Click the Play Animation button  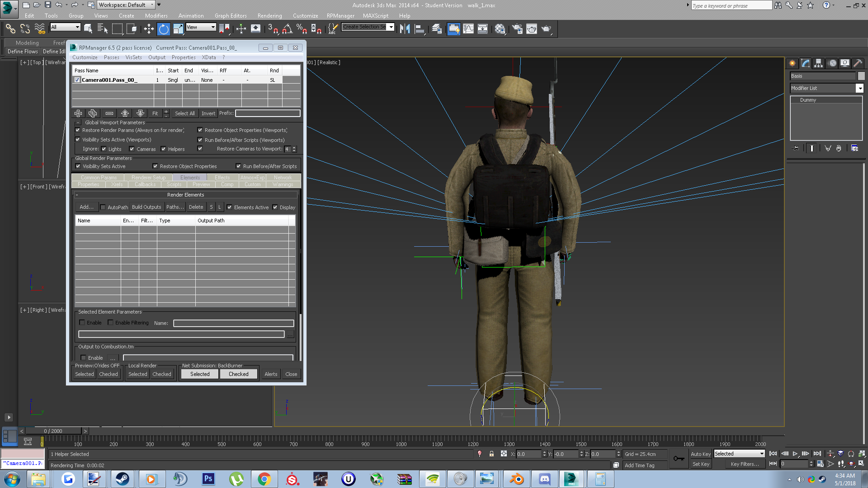pos(795,454)
